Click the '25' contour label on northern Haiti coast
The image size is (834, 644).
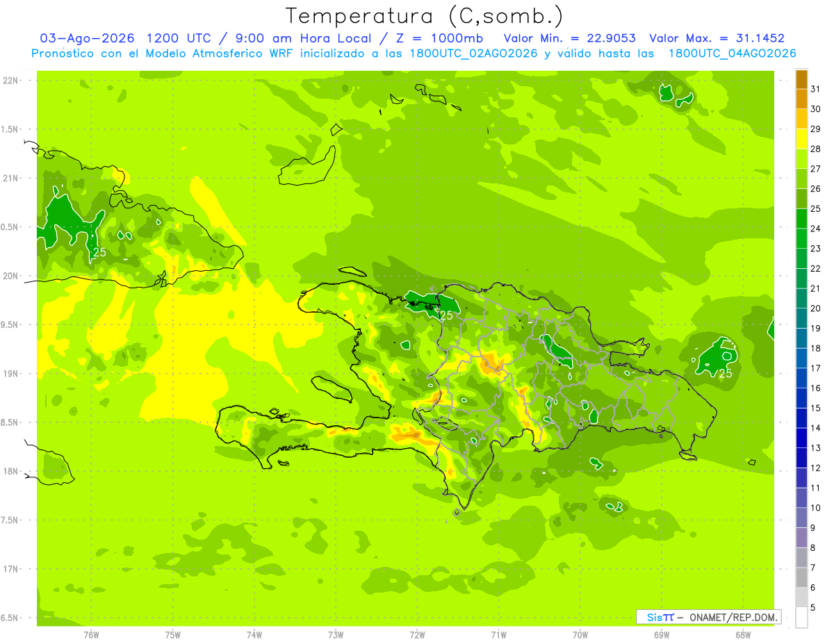[x=446, y=315]
